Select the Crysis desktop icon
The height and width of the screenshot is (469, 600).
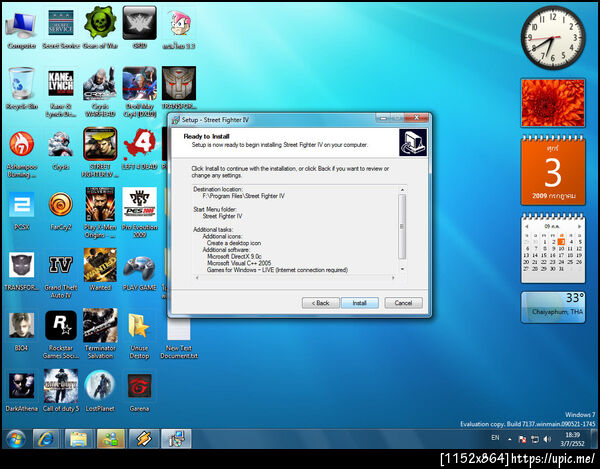[x=61, y=150]
